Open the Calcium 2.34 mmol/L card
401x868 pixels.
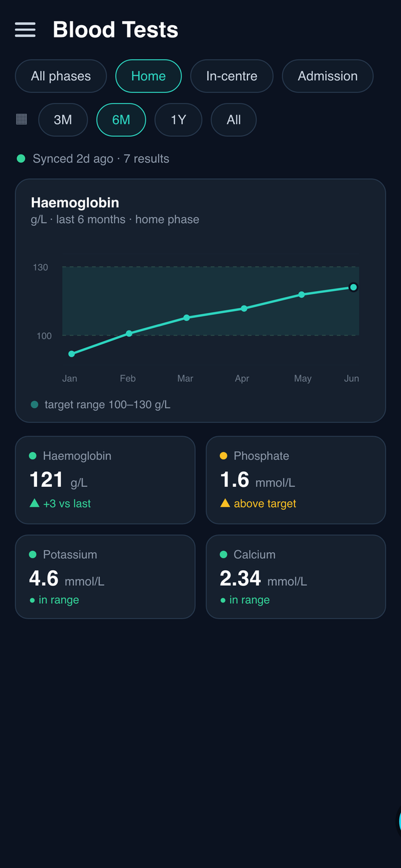pyautogui.click(x=296, y=577)
